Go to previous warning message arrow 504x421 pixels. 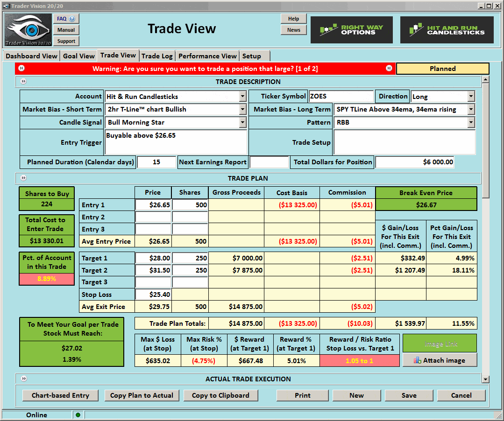[x=21, y=68]
